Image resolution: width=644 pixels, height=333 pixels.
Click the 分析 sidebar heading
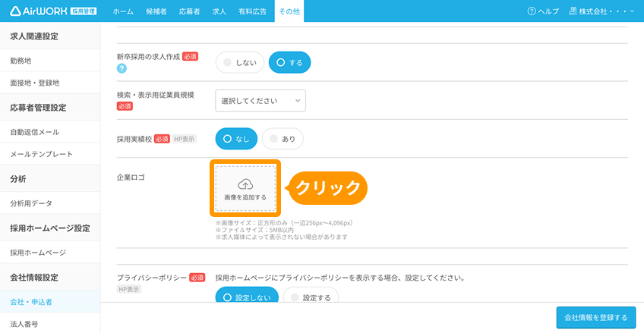click(x=17, y=179)
